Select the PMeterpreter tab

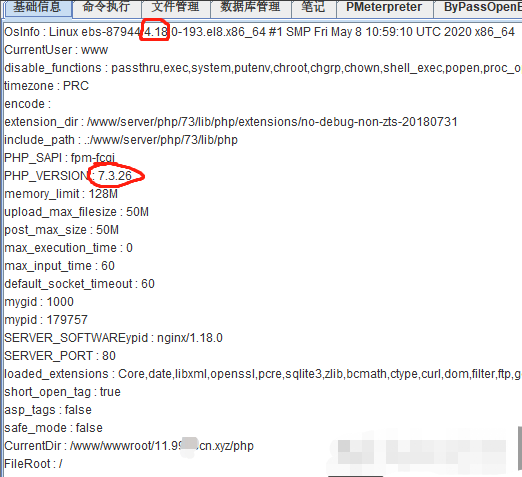[x=384, y=8]
